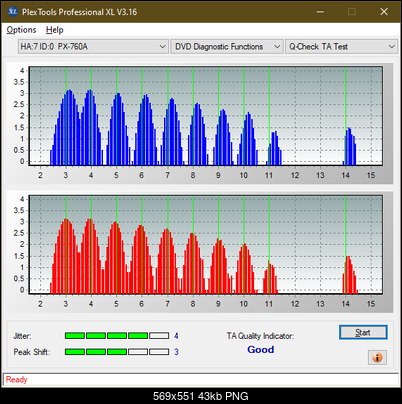Click the 'Jitter:' label

click(x=22, y=336)
